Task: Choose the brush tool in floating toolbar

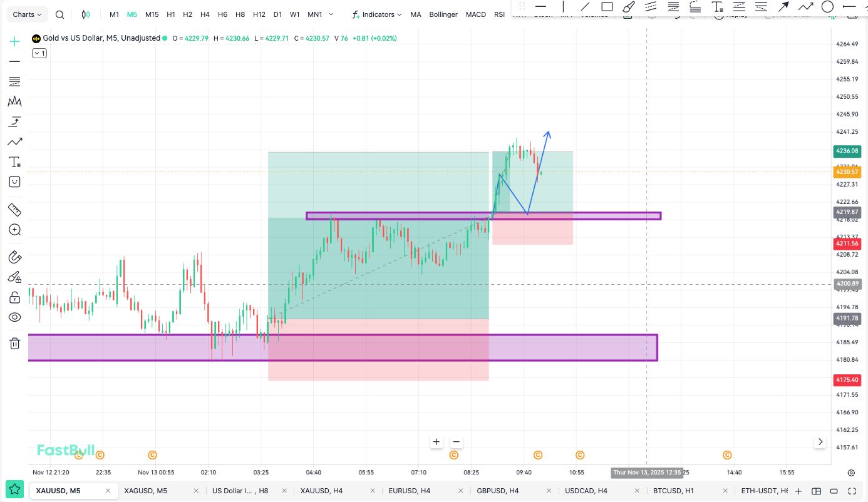Action: [x=629, y=7]
